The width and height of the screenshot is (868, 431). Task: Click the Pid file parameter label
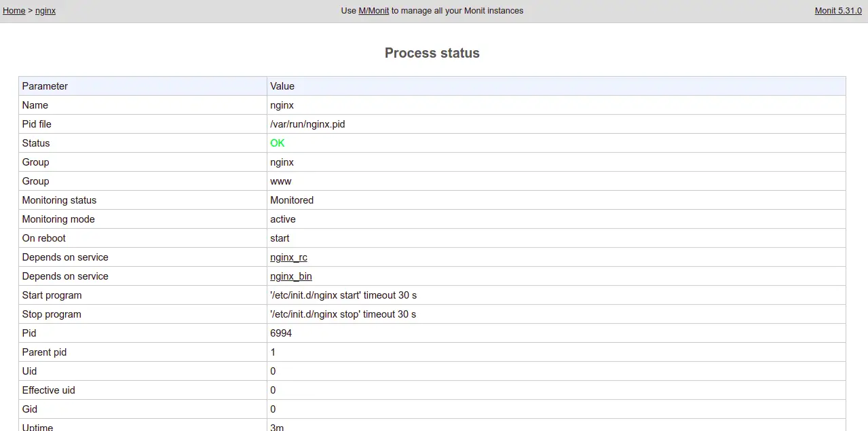(x=37, y=124)
